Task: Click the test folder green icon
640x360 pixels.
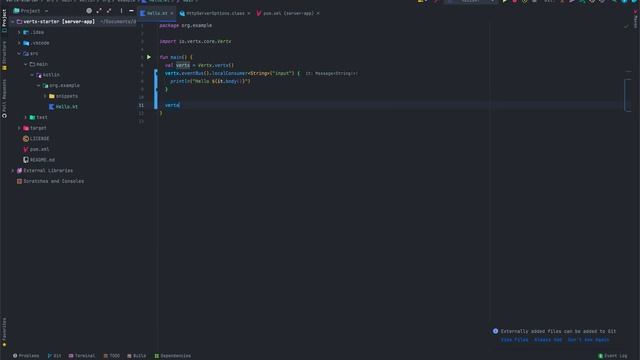Action: tap(32, 117)
